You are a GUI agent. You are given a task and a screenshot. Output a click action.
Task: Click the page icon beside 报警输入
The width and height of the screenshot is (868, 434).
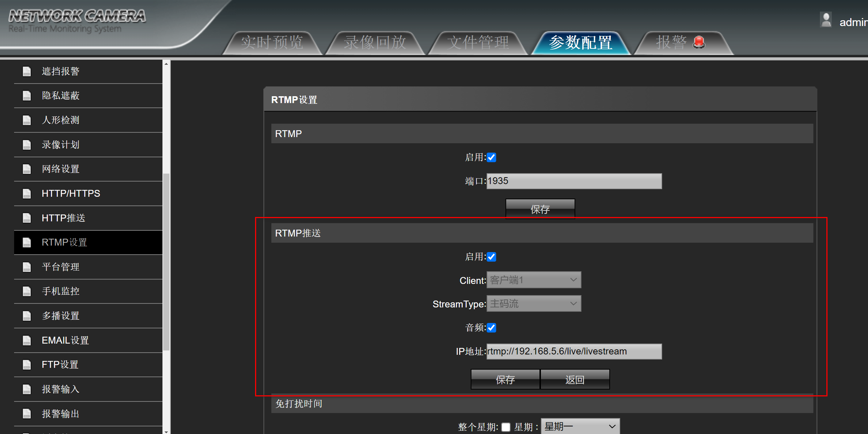point(27,389)
